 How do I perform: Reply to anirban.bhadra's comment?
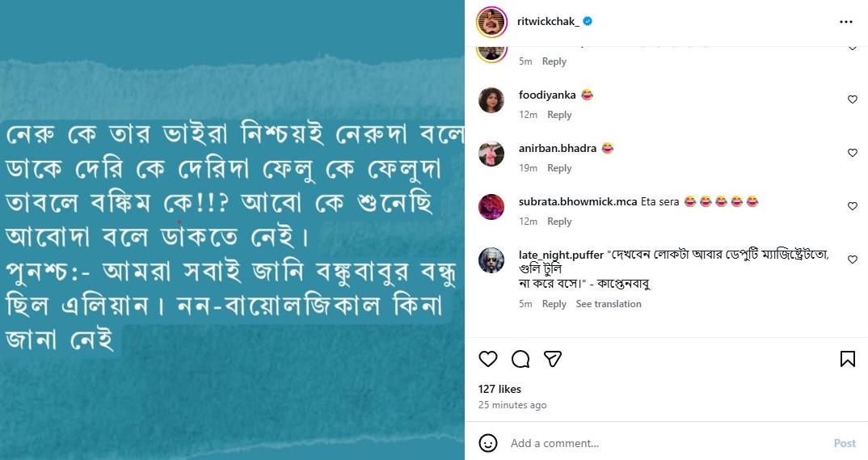point(559,168)
